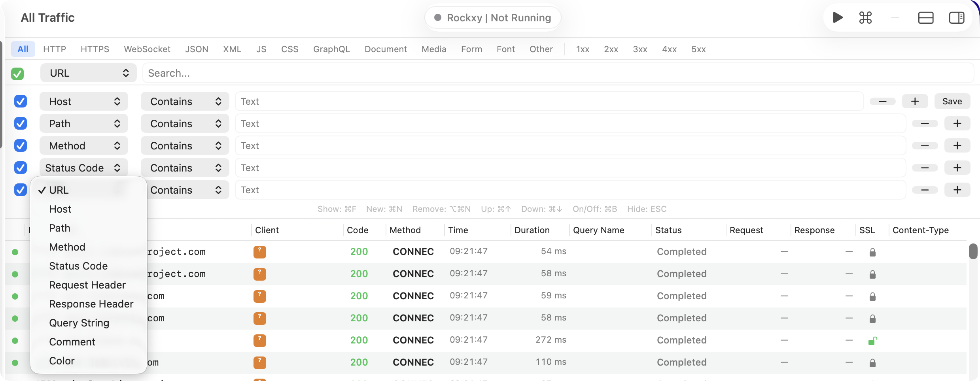Filter traffic by HTTPS tab
This screenshot has height=381, width=980.
(95, 49)
